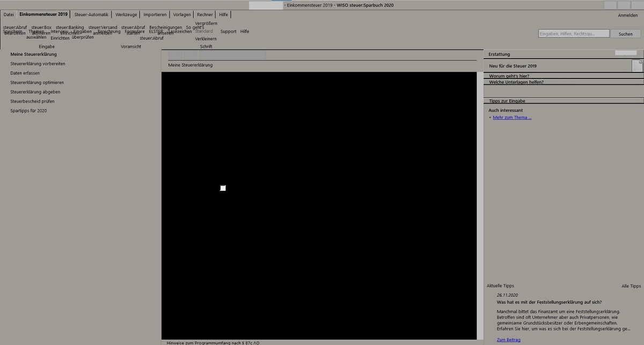Open the Importieren ribbon tab
The height and width of the screenshot is (345, 644).
(155, 15)
